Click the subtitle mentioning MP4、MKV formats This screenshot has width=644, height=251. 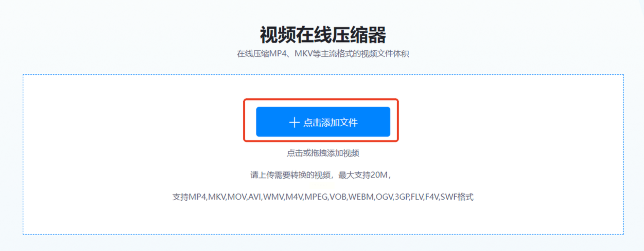tap(323, 53)
